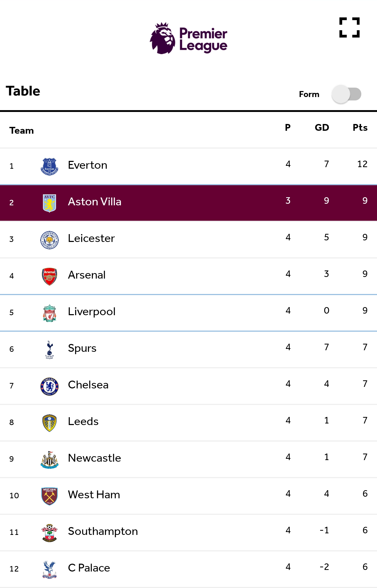Open the Newcastle team link
Viewport: 377px width, 588px height.
[95, 458]
